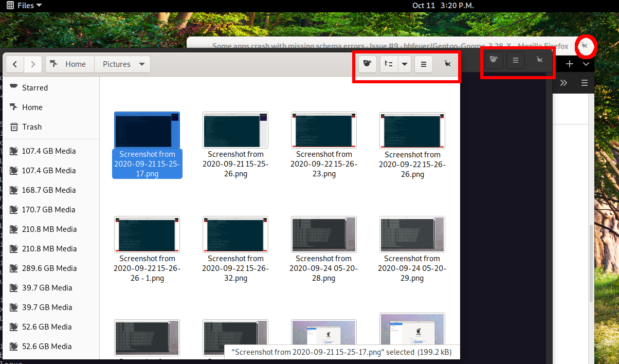Go back with the Files back arrow
The width and height of the screenshot is (619, 364).
coord(15,64)
